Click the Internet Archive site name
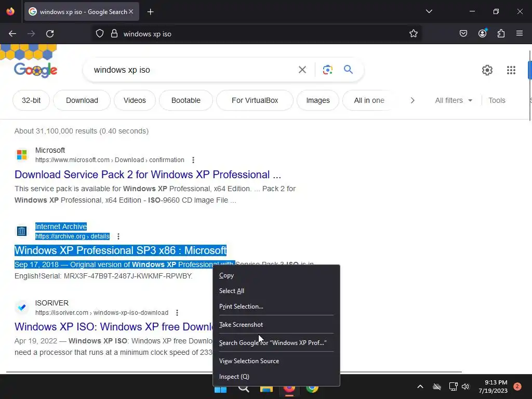Image resolution: width=532 pixels, height=399 pixels. click(x=61, y=227)
